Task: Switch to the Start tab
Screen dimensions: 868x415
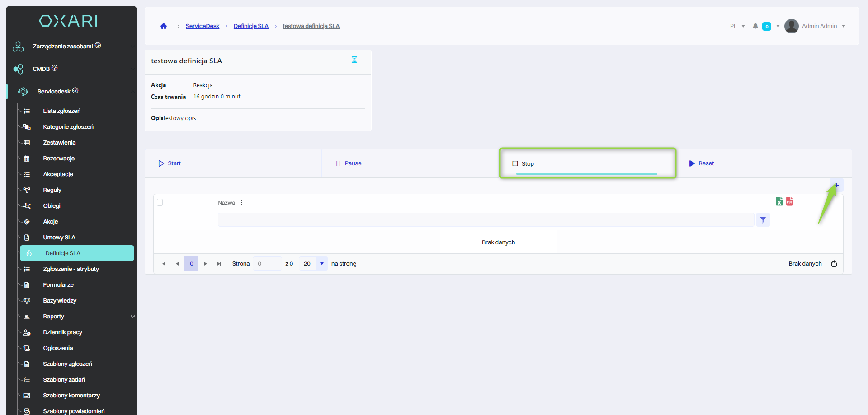Action: pos(170,163)
